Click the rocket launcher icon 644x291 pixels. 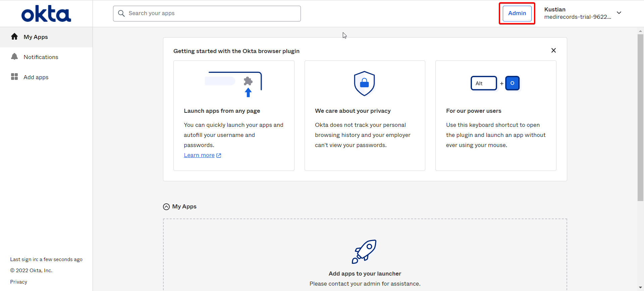(365, 252)
